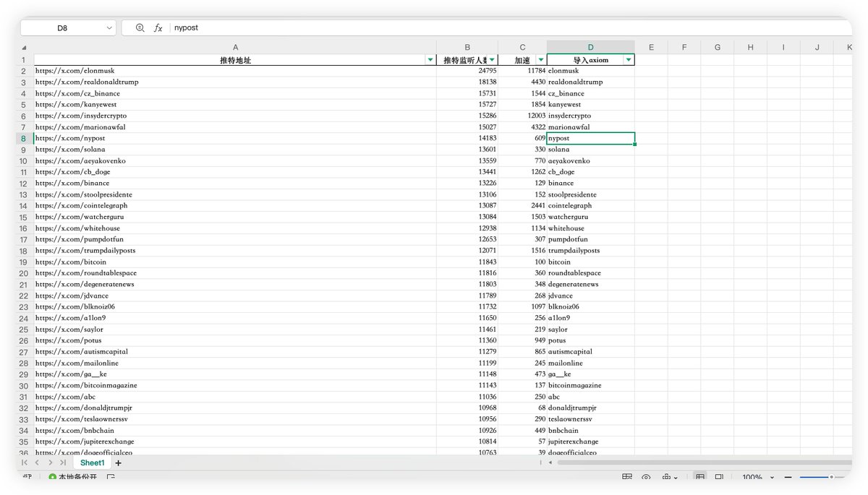This screenshot has width=868, height=495.
Task: Click selected cell nypost in column D
Action: [x=590, y=138]
